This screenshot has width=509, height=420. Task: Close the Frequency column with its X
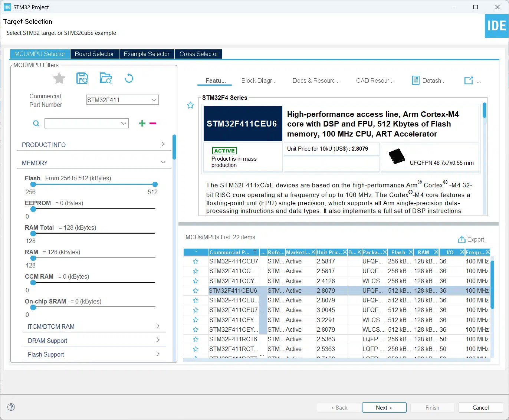487,252
